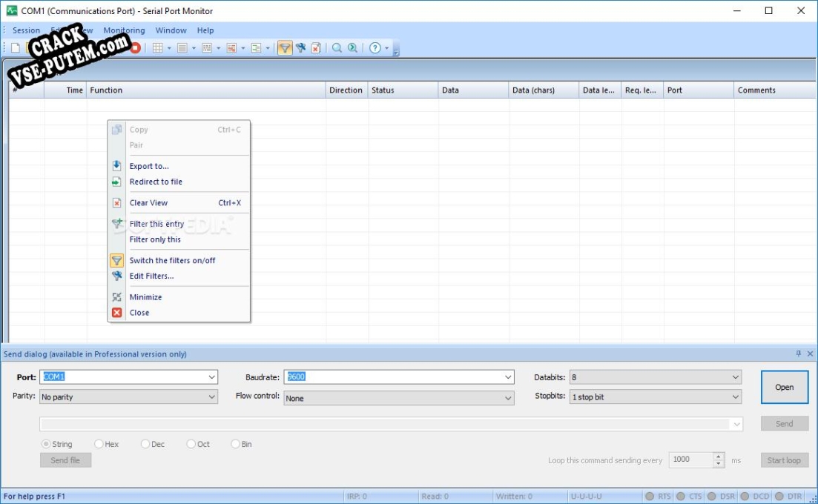This screenshot has width=818, height=504.
Task: Click the Table view grid toolbar icon
Action: pyautogui.click(x=157, y=48)
